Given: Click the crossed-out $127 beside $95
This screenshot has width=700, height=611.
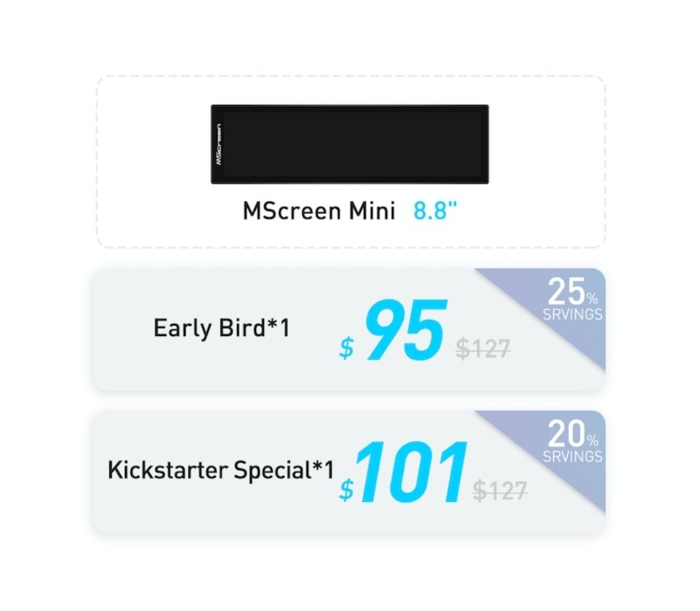Looking at the screenshot, I should point(483,348).
